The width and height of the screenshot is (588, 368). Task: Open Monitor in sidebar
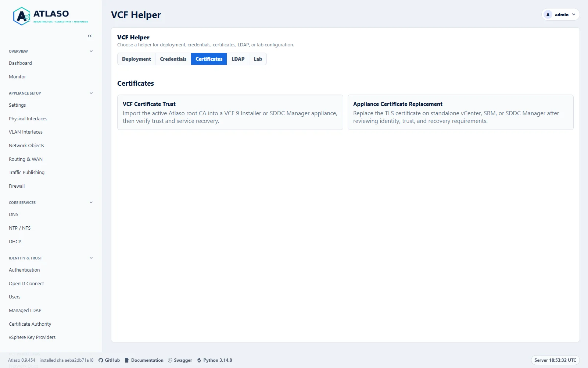pos(17,77)
